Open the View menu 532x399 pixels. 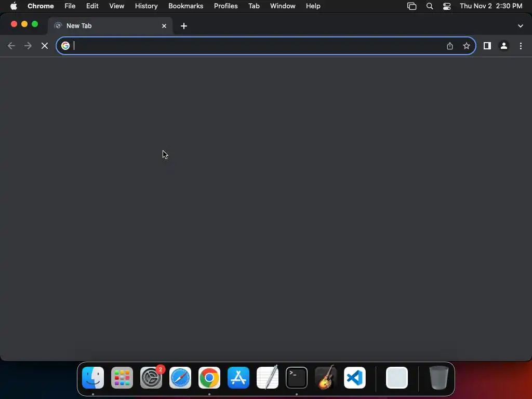tap(116, 6)
